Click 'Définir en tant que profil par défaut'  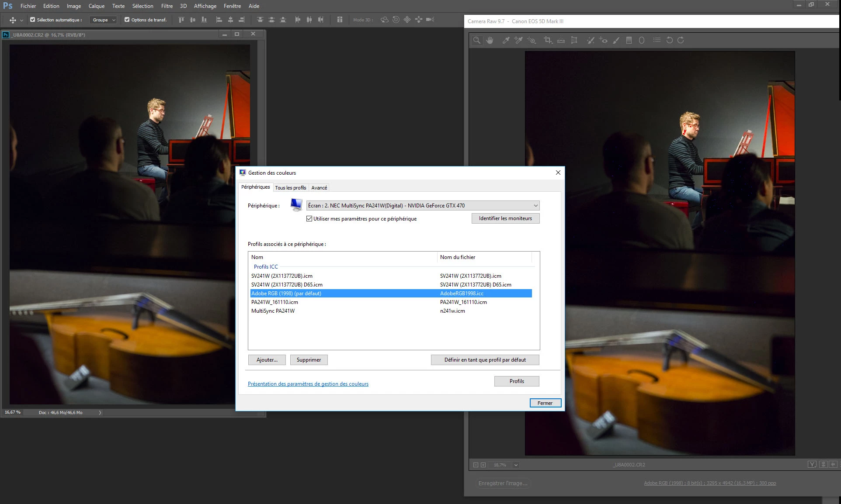click(x=485, y=360)
